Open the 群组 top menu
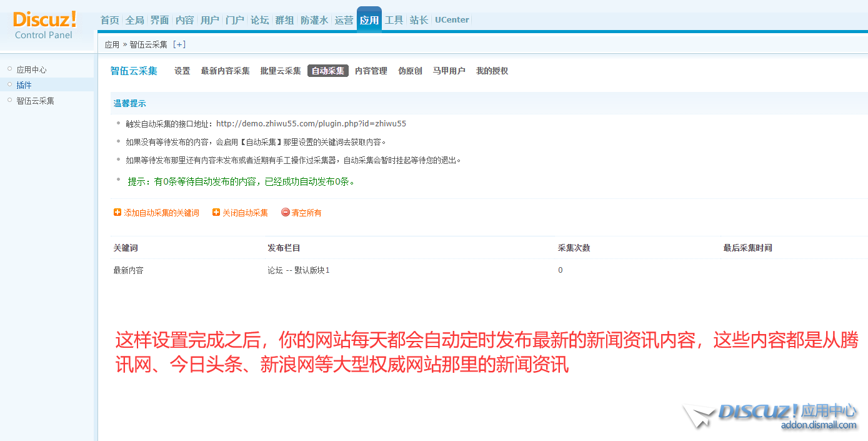 (285, 20)
